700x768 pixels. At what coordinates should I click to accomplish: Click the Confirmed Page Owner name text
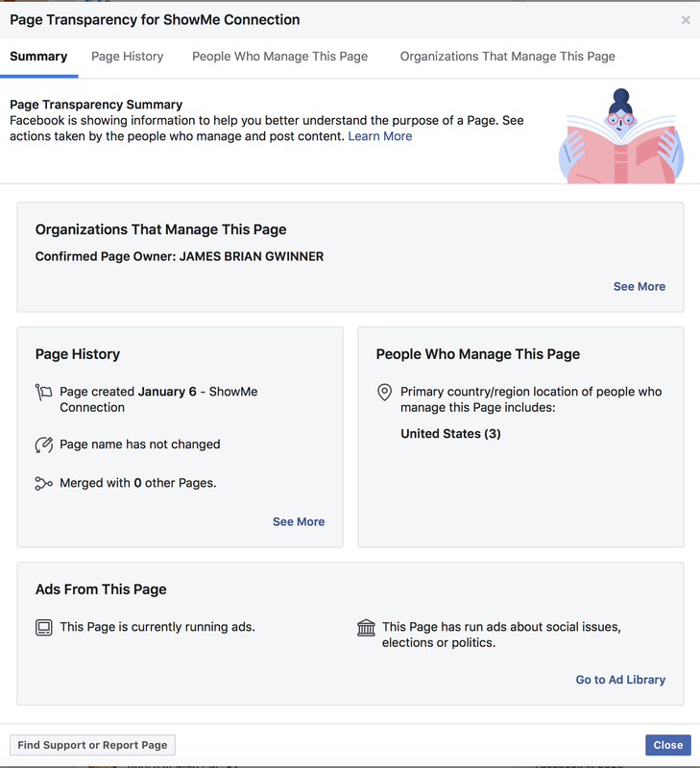(252, 256)
